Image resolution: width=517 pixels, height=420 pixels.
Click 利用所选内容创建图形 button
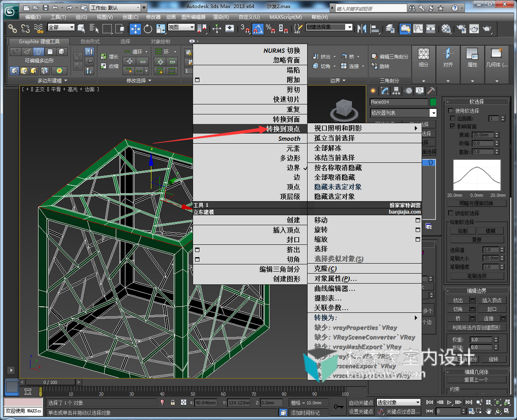tap(476, 328)
